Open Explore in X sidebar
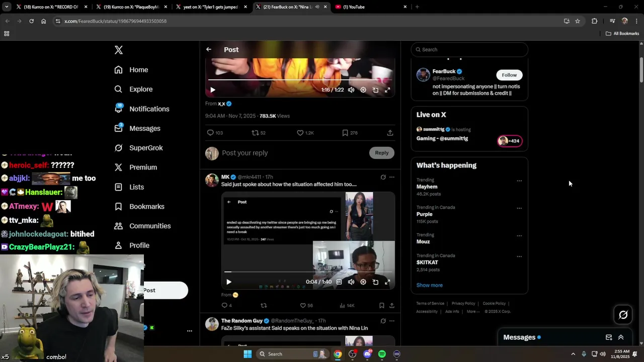Image resolution: width=644 pixels, height=362 pixels. tap(133, 89)
